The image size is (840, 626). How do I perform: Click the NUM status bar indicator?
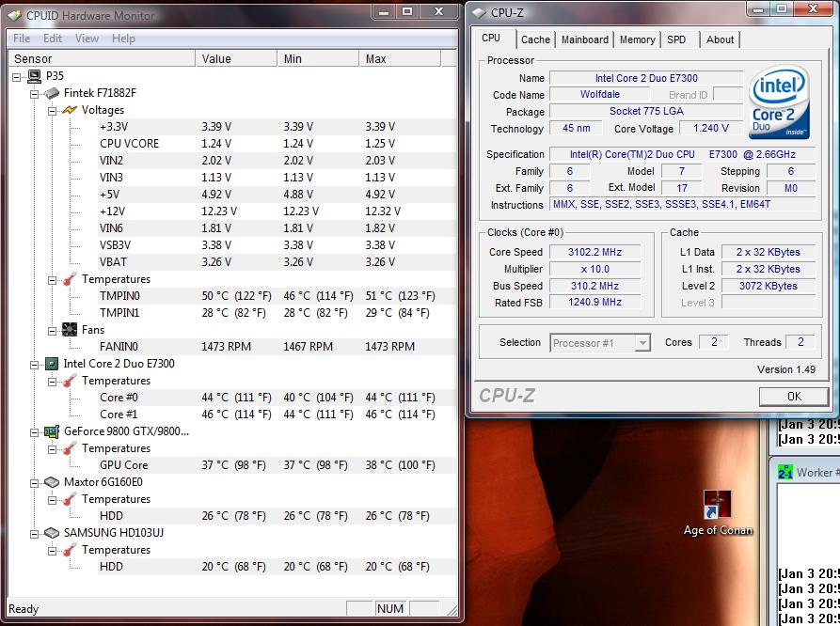390,609
